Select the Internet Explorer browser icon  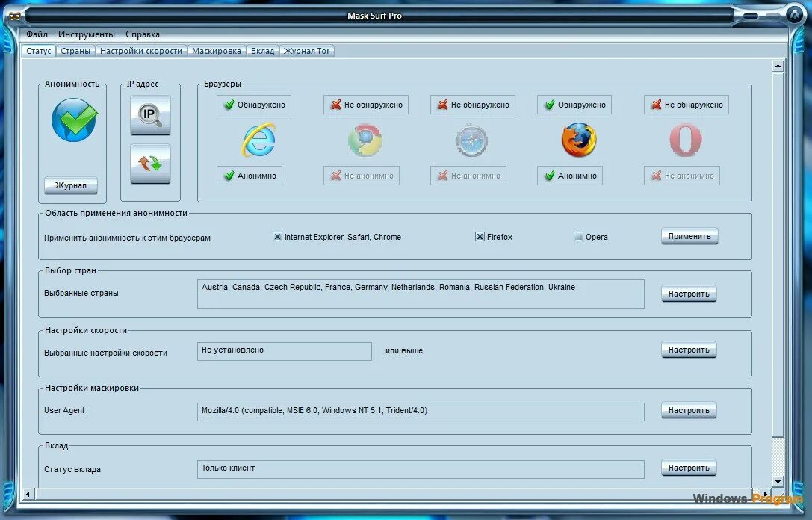click(258, 140)
